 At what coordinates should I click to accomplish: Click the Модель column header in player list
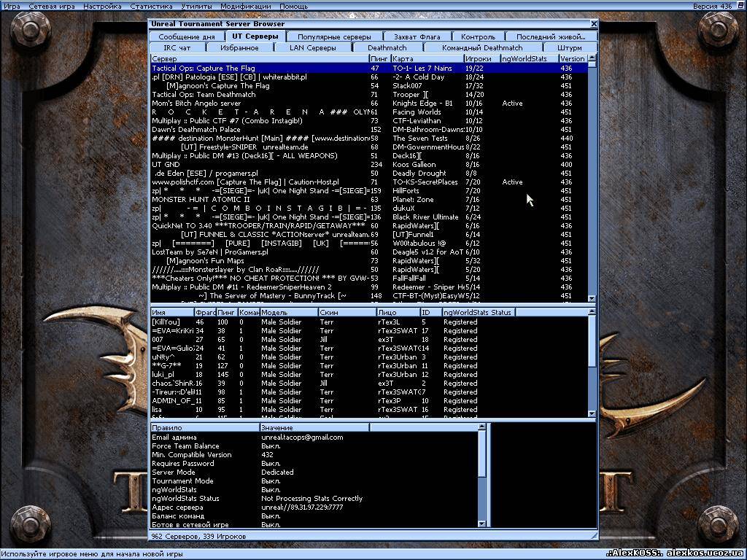pyautogui.click(x=289, y=312)
